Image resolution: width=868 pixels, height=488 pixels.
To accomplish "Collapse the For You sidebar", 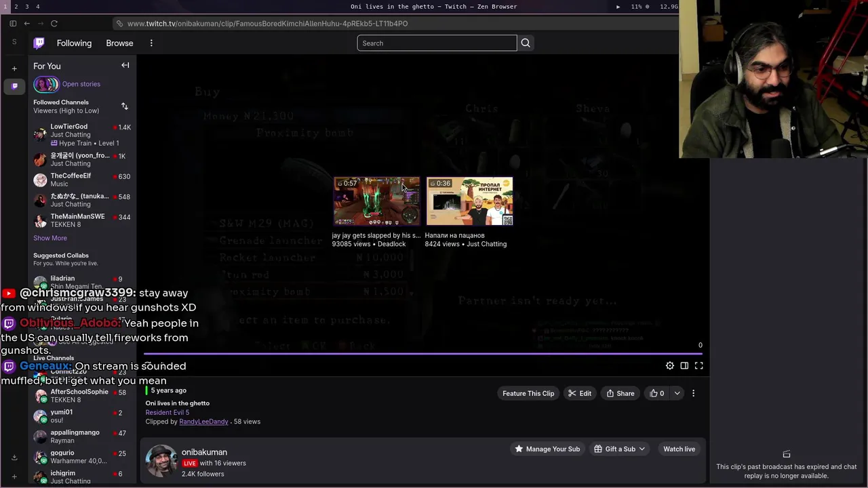I will coord(125,65).
